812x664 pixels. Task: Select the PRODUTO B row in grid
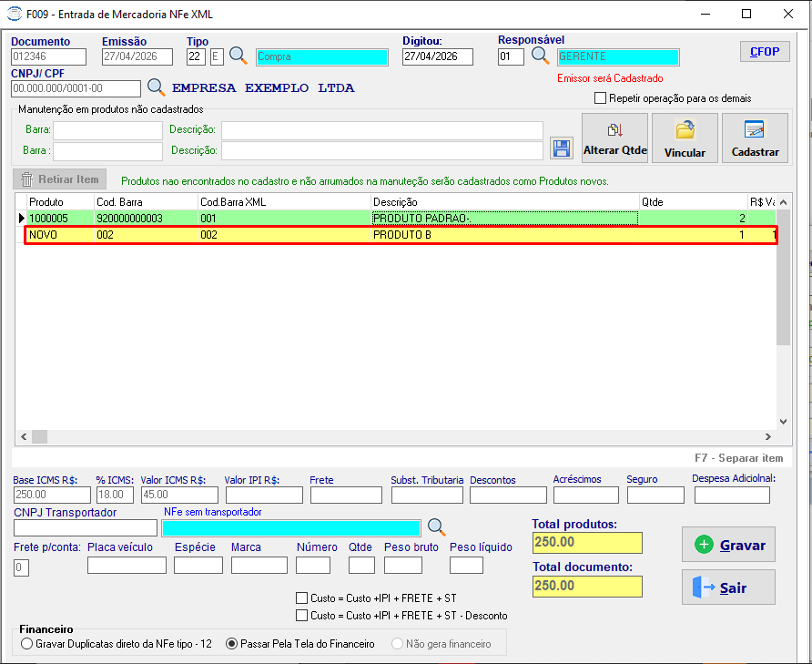point(401,235)
